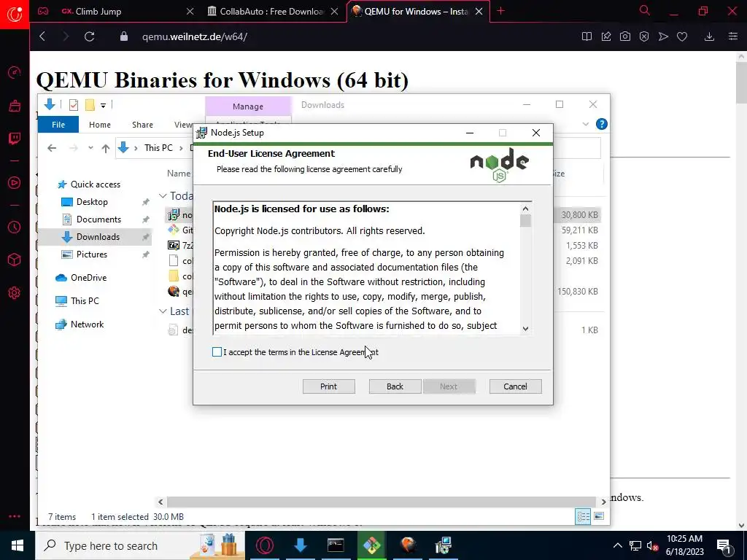This screenshot has width=747, height=560.
Task: Click the Print button in Node.js Setup
Action: 329,386
